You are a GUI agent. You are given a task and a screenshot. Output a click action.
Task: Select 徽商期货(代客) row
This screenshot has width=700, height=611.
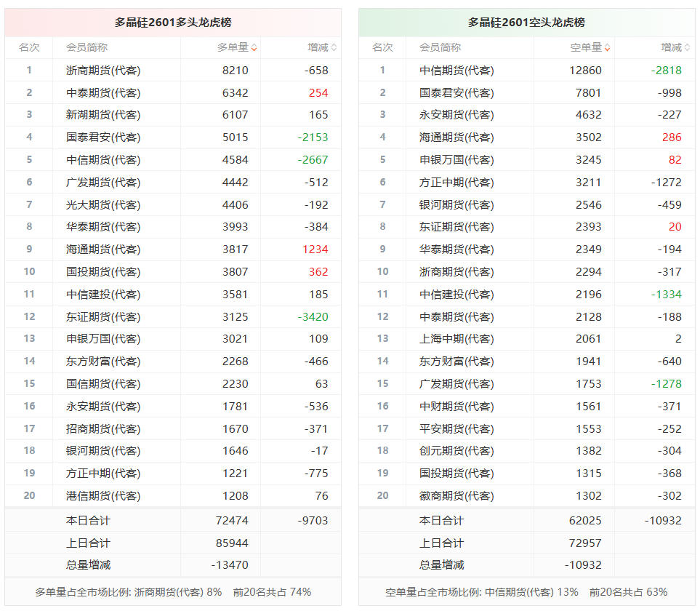coord(456,496)
